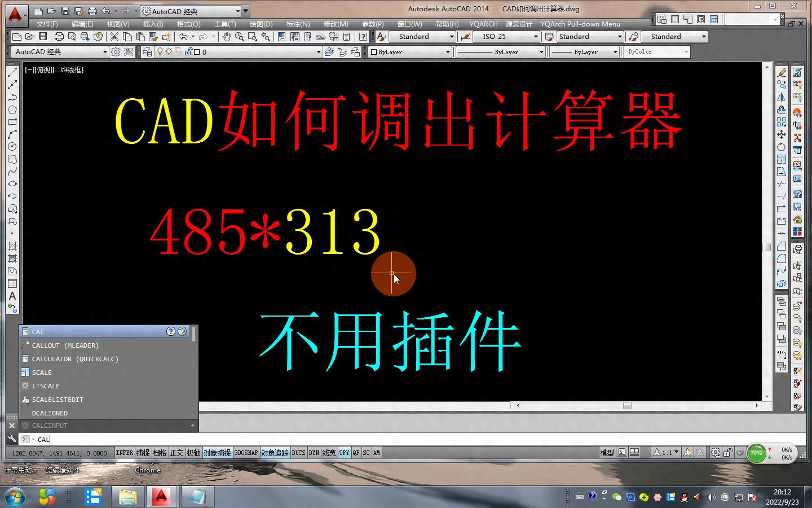
Task: Select the Line tool in draw toolbar
Action: (x=12, y=72)
